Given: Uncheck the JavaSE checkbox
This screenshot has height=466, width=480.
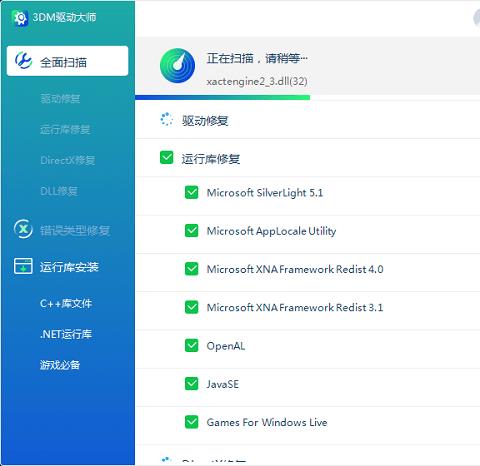Looking at the screenshot, I should [191, 384].
